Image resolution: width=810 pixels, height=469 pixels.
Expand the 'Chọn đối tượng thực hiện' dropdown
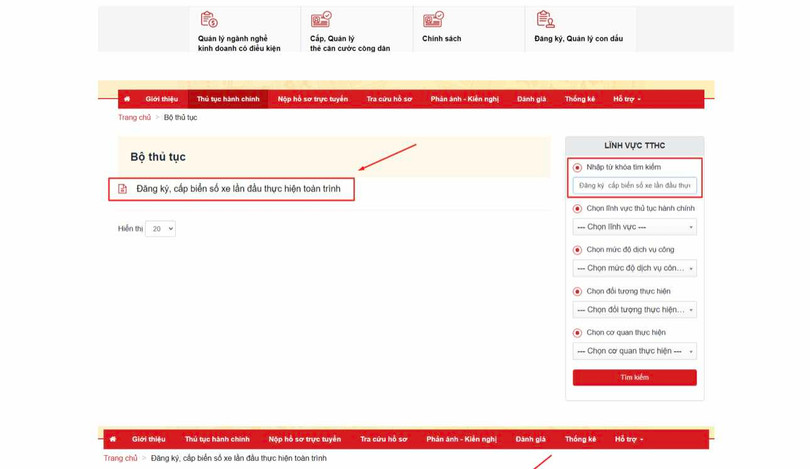pyautogui.click(x=635, y=310)
